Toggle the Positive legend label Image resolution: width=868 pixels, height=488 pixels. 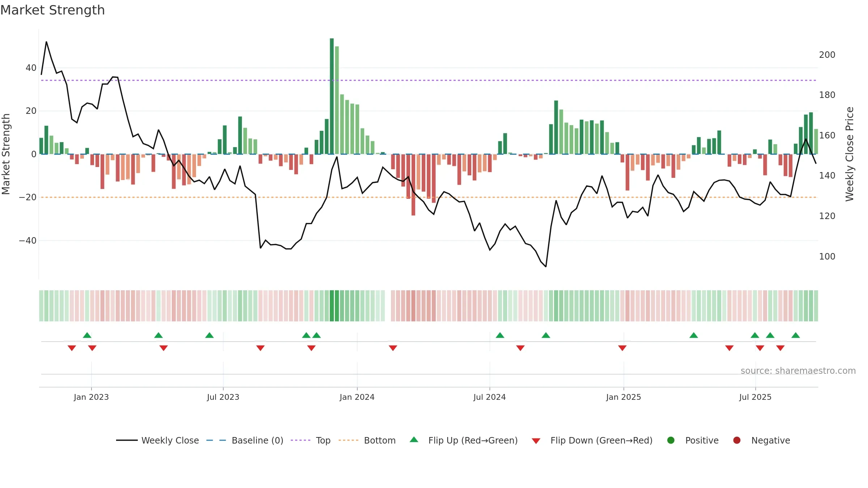coord(702,440)
